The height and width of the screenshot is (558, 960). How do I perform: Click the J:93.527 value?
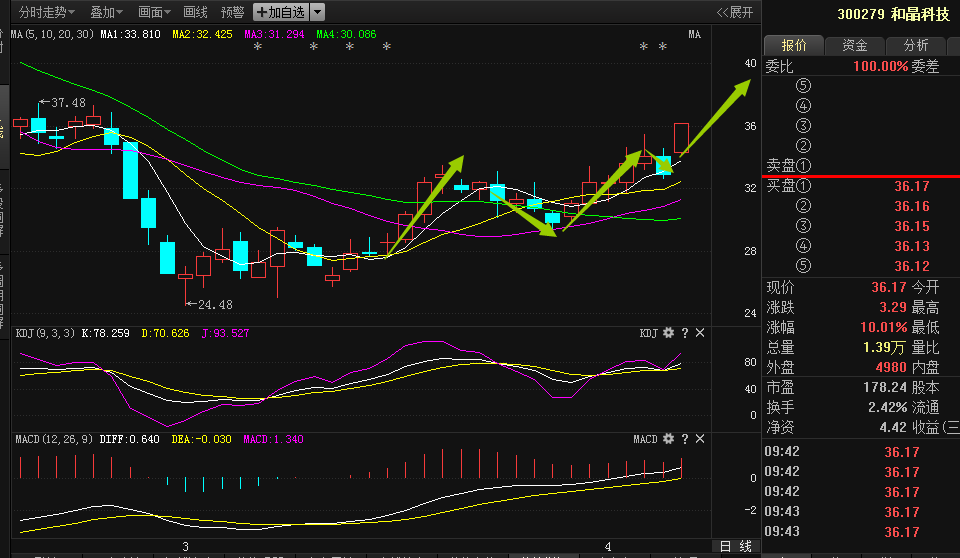pyautogui.click(x=225, y=333)
